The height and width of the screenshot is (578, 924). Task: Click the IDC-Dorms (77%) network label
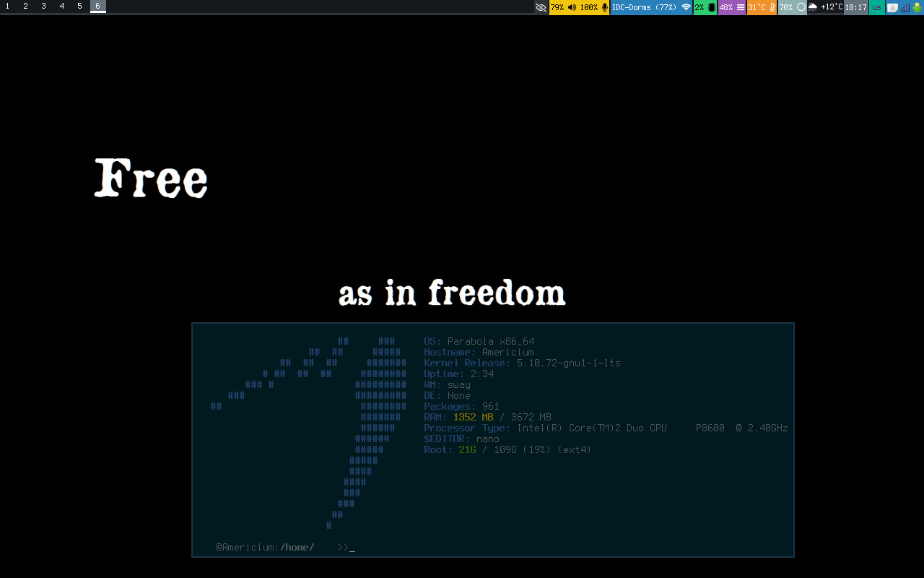point(644,7)
